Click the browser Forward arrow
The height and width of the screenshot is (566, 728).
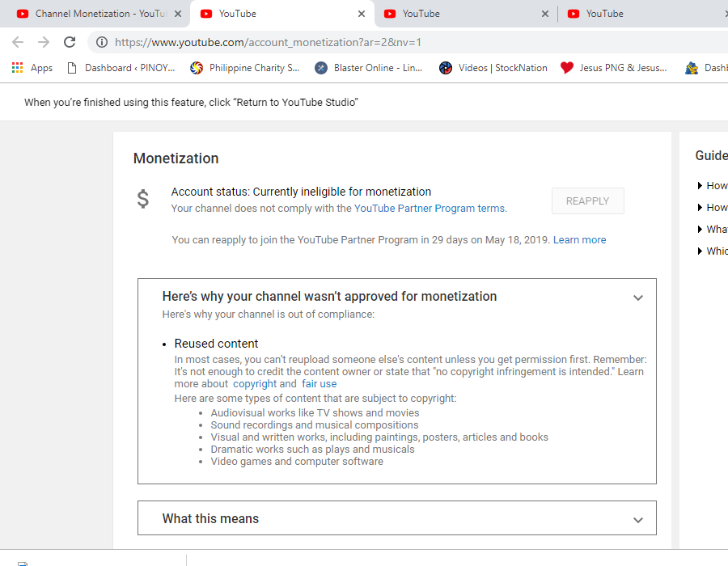[x=44, y=42]
